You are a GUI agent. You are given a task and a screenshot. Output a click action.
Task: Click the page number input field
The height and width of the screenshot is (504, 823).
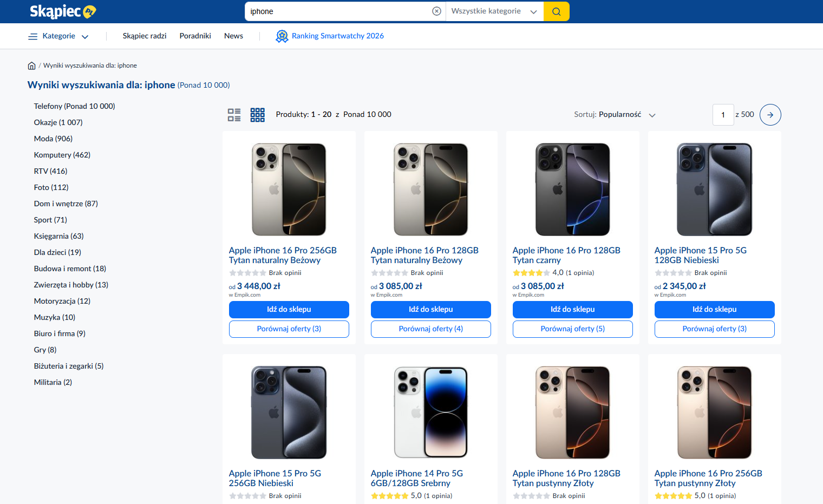point(723,115)
